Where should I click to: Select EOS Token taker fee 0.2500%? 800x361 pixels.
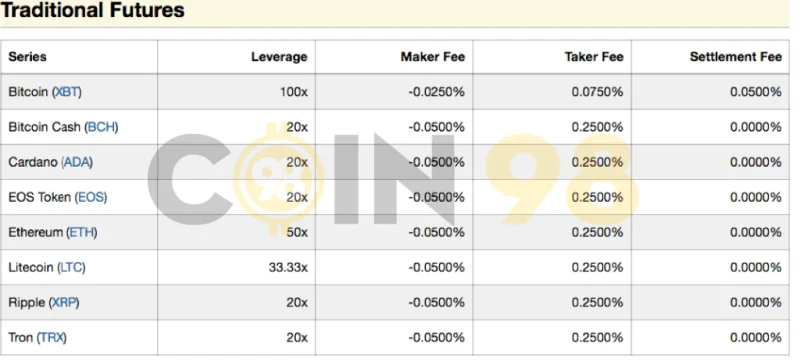coord(597,197)
